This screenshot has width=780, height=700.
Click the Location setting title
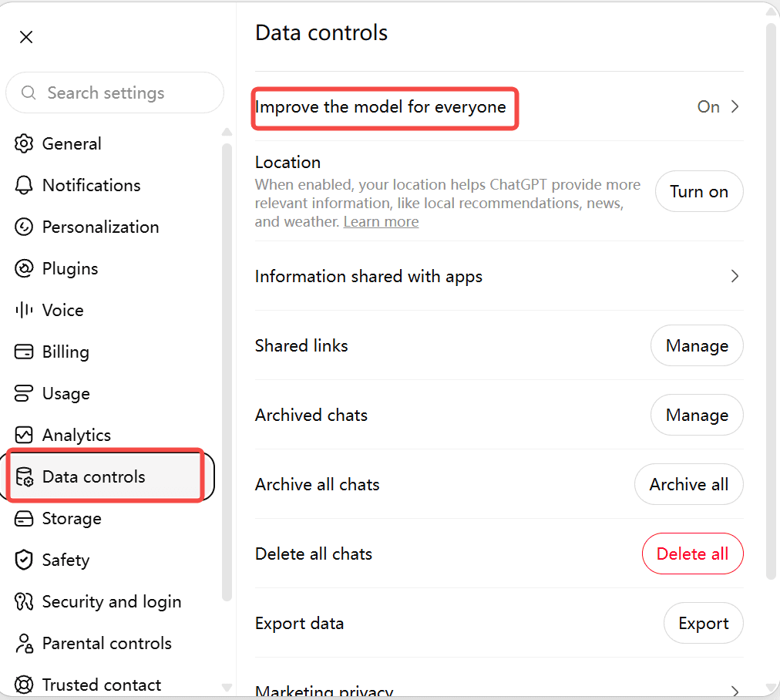(x=287, y=162)
